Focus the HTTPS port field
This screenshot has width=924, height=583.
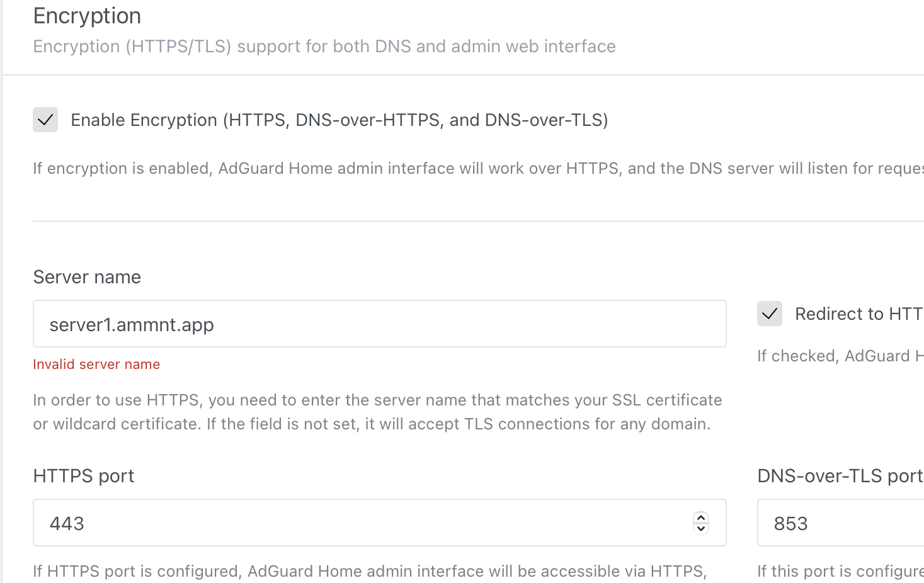[379, 523]
